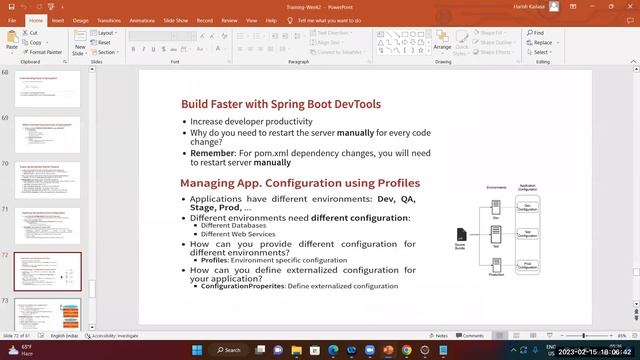Screen dimensions: 640x360
Task: Click the Ribbon Display Options icon
Action: (573, 7)
